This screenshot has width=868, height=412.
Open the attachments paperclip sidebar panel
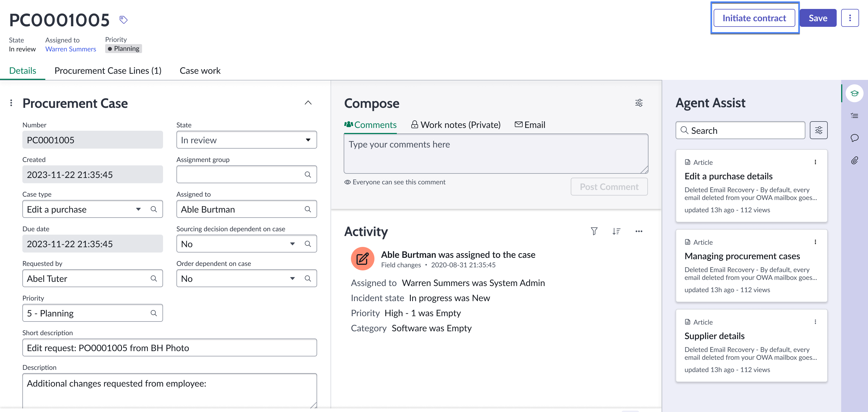tap(855, 160)
